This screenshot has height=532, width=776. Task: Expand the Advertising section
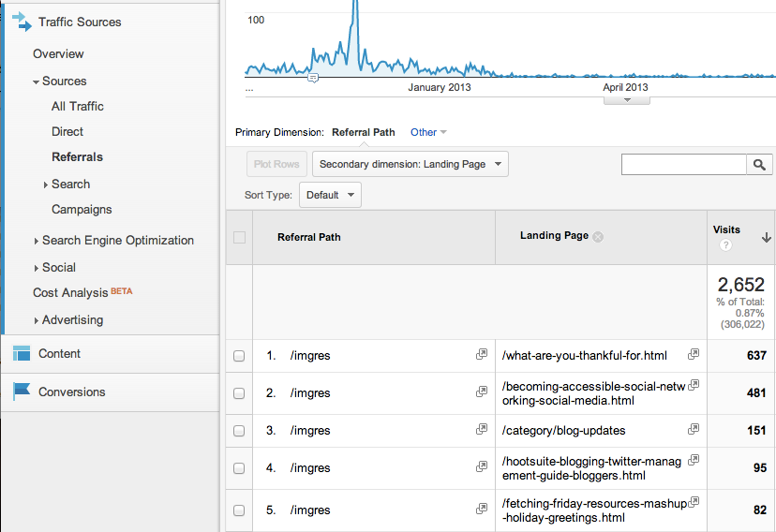click(37, 320)
